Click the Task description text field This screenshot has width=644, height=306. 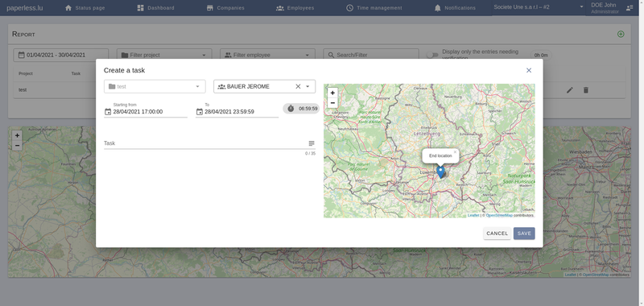click(205, 143)
